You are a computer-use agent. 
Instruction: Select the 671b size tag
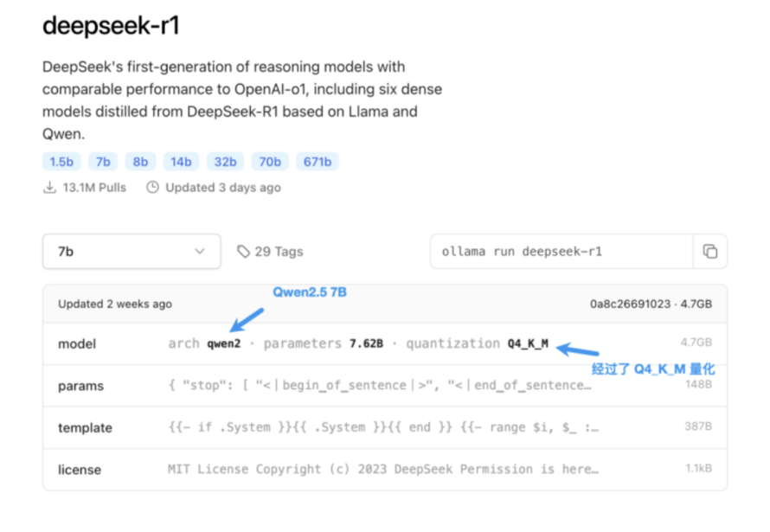pyautogui.click(x=318, y=162)
